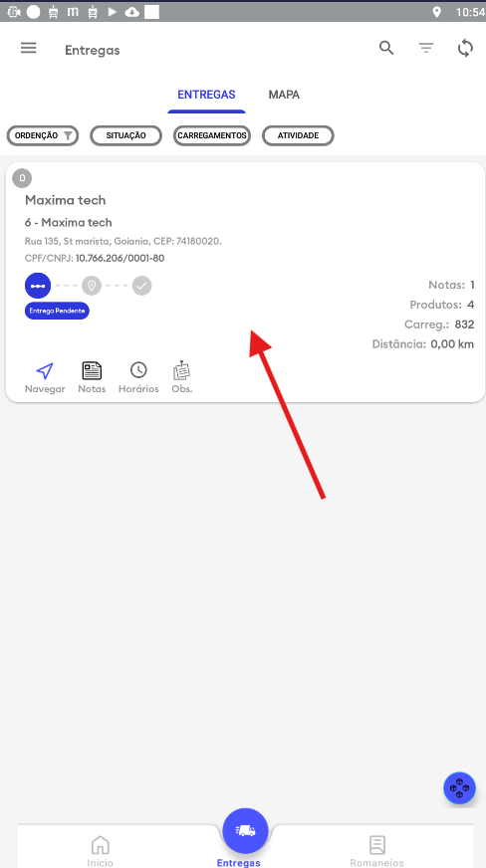Screen dimensions: 486x868
Task: Open the Maxima tech delivery card
Action: [x=245, y=283]
